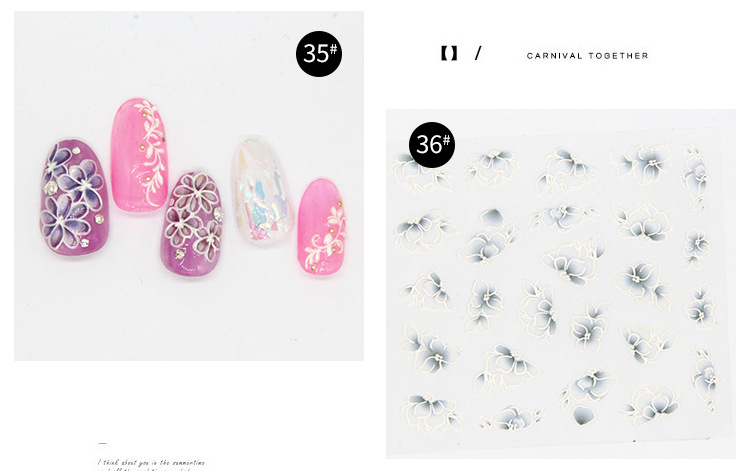This screenshot has height=471, width=750.
Task: Select the small pink nail on far right
Action: point(322,227)
